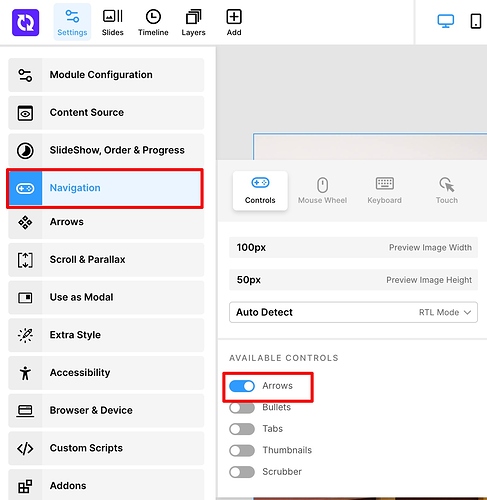The height and width of the screenshot is (500, 487).
Task: Open the Custom Scripts settings
Action: click(106, 448)
